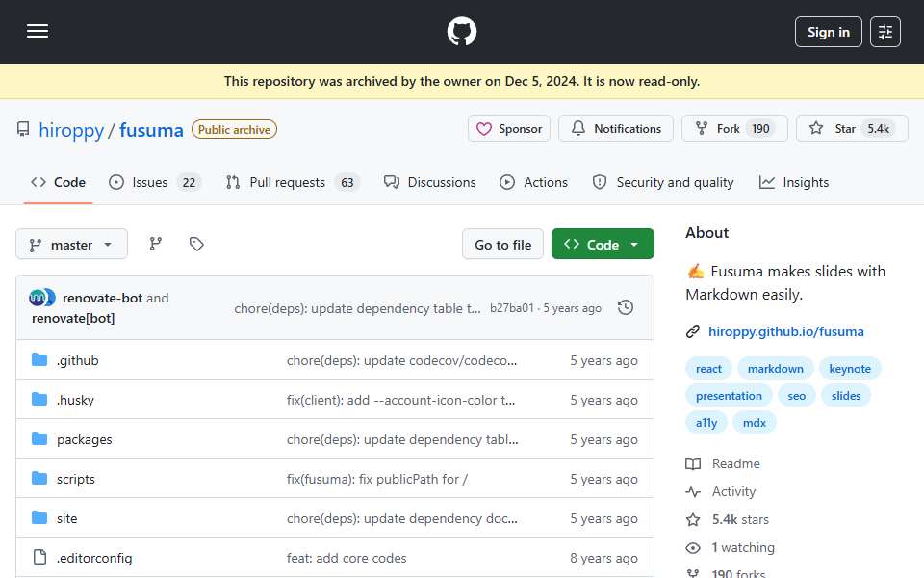Screen dimensions: 924x578
Task: Open the .github folder
Action: click(78, 360)
